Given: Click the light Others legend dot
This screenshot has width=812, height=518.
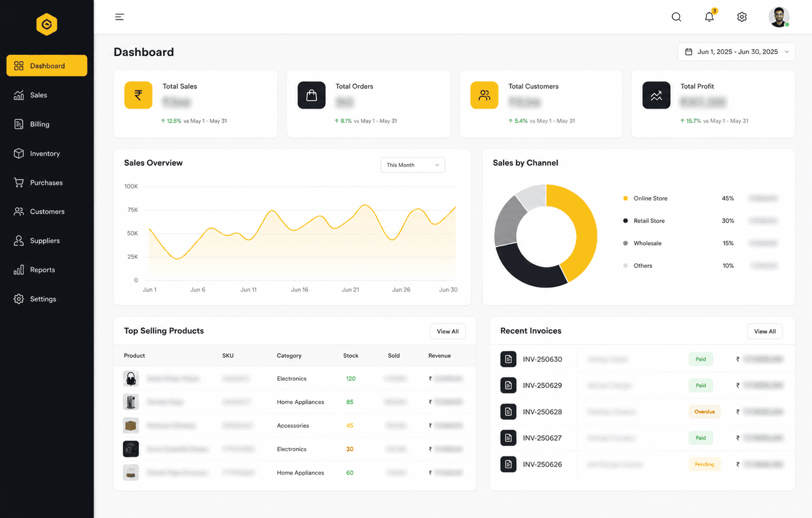Looking at the screenshot, I should (x=625, y=266).
